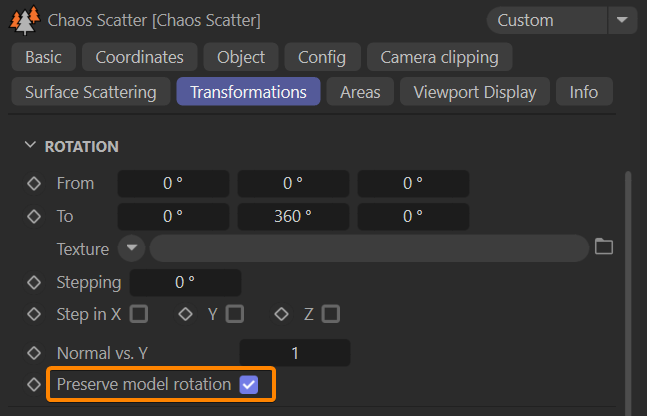This screenshot has height=416, width=647.
Task: Click the panel's vertical scrollbar
Action: pos(628,293)
